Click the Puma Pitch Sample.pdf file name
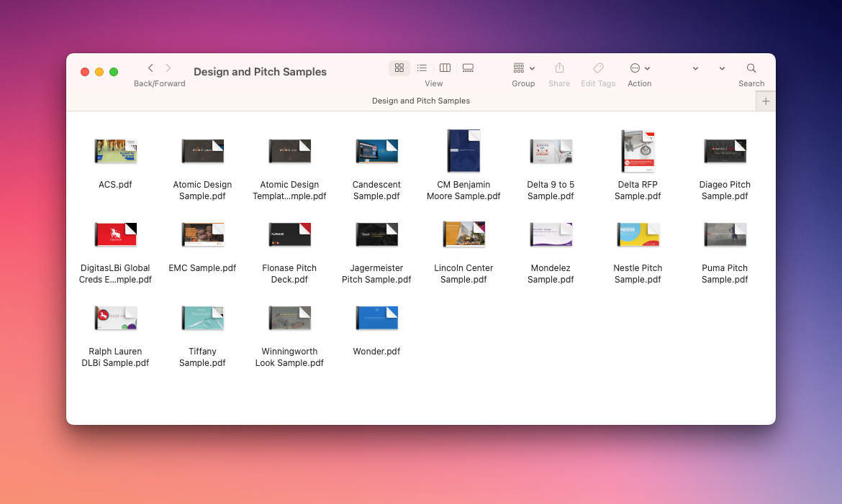This screenshot has height=504, width=842. click(x=725, y=274)
